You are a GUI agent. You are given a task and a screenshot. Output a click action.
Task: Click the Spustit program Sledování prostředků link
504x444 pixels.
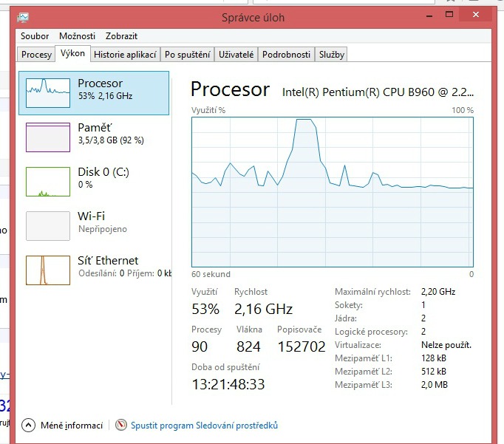[x=204, y=425]
